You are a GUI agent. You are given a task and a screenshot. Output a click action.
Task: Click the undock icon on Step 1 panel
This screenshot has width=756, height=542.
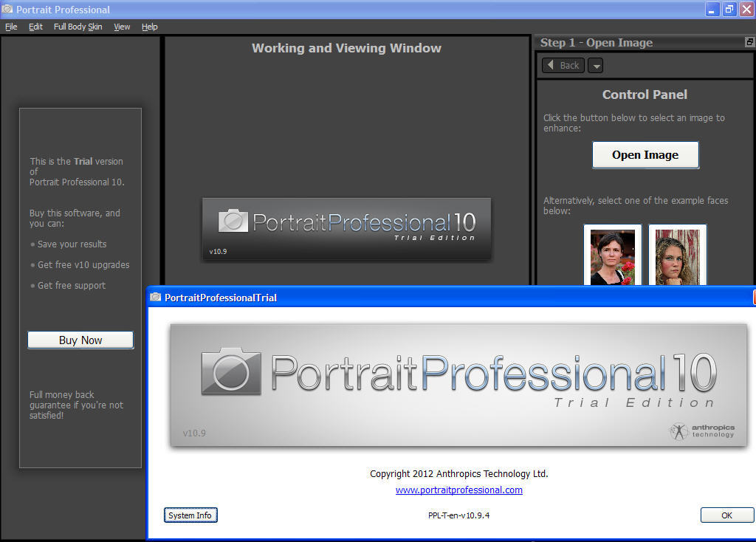tap(750, 42)
